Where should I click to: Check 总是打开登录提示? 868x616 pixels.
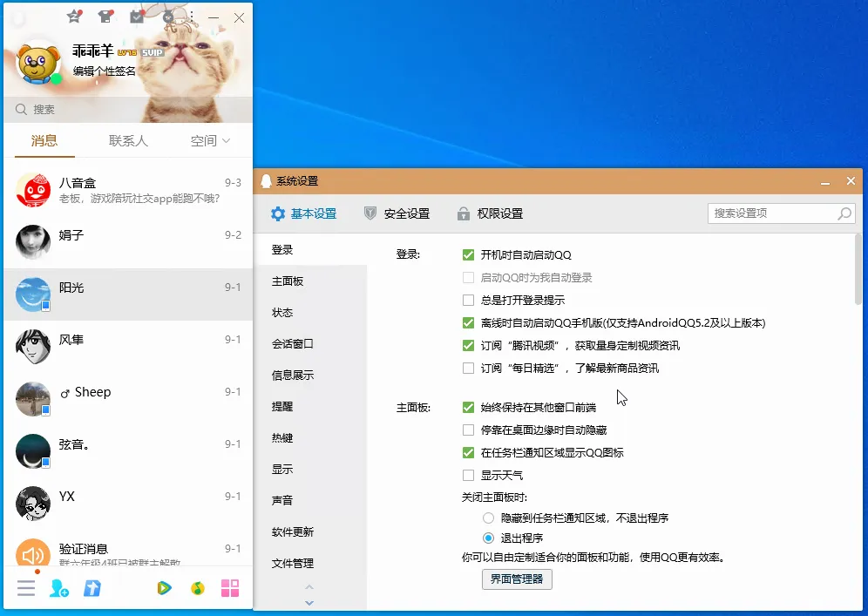pyautogui.click(x=468, y=300)
